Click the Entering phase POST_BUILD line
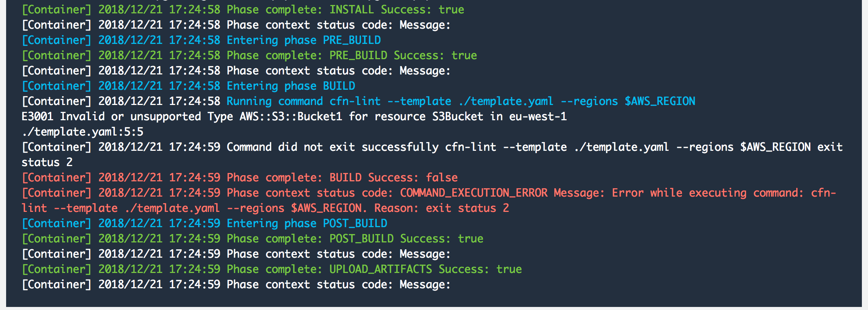Image resolution: width=868 pixels, height=310 pixels. (205, 223)
